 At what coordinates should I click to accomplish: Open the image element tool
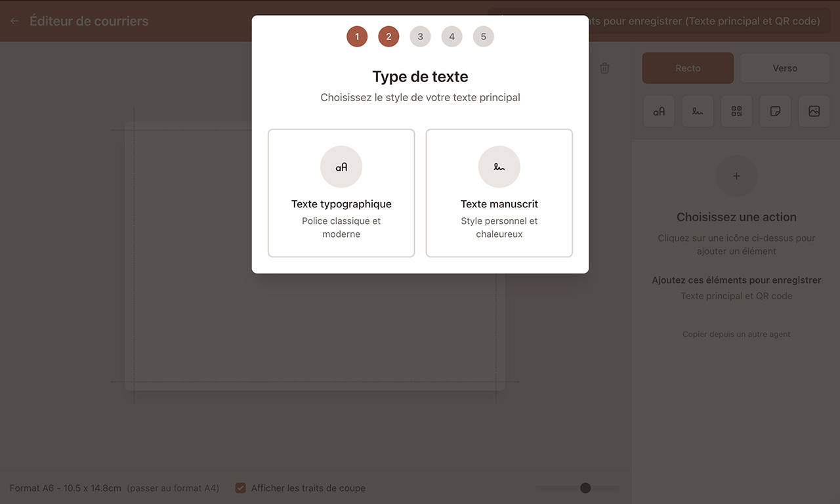tap(814, 112)
